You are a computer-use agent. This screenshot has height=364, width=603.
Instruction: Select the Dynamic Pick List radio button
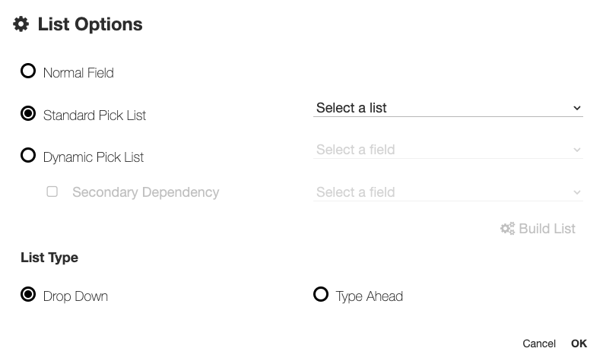[28, 156]
